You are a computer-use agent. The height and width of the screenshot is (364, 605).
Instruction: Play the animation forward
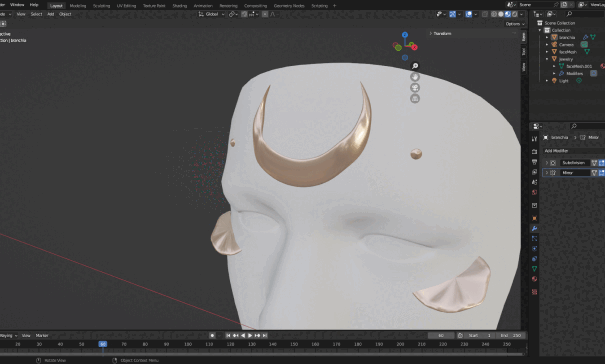tap(250, 335)
